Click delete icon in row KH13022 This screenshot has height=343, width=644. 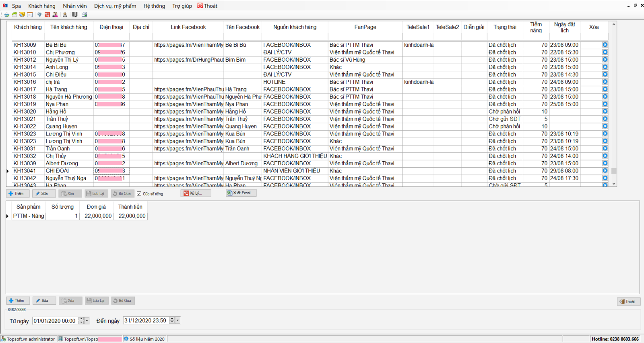[x=605, y=126]
